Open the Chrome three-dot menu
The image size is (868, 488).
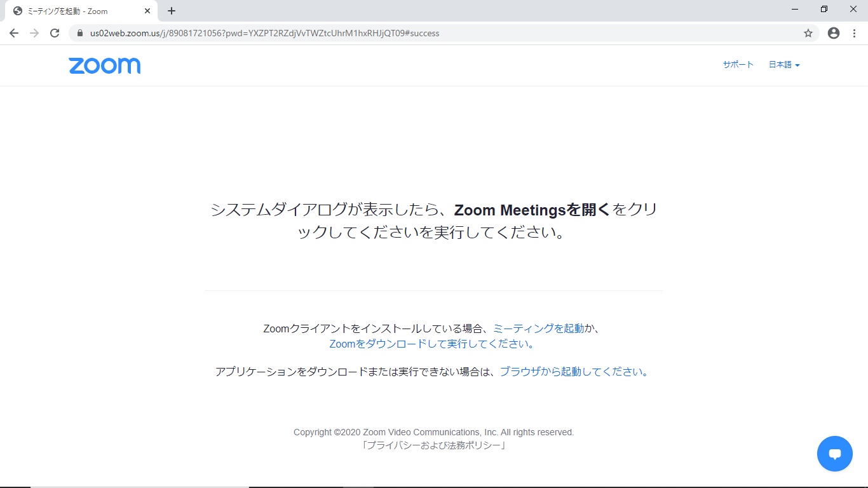pyautogui.click(x=854, y=33)
